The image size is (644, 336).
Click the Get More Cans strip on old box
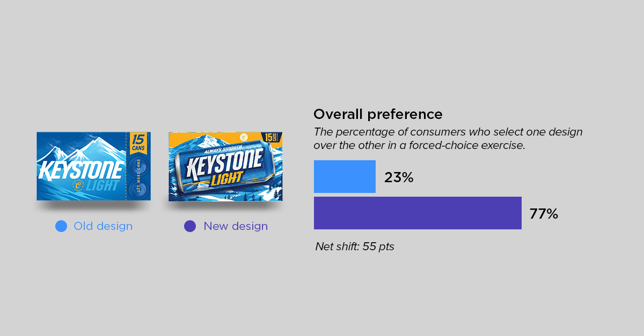(x=138, y=177)
